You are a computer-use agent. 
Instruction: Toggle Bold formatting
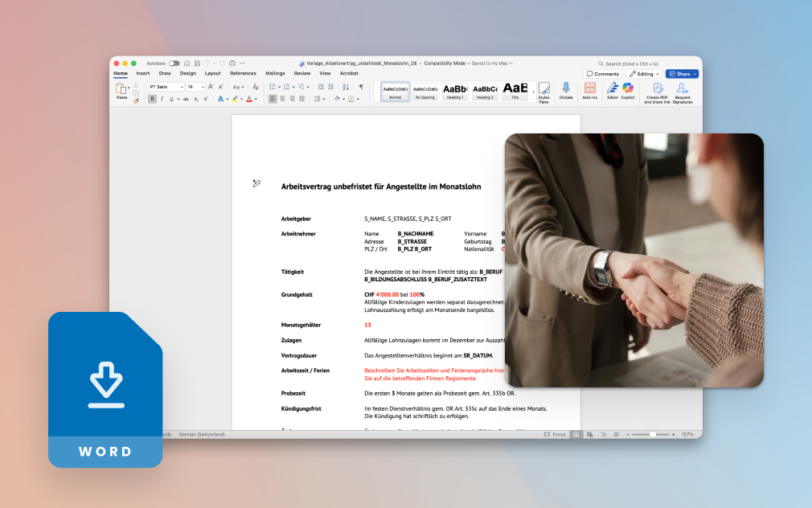(152, 99)
